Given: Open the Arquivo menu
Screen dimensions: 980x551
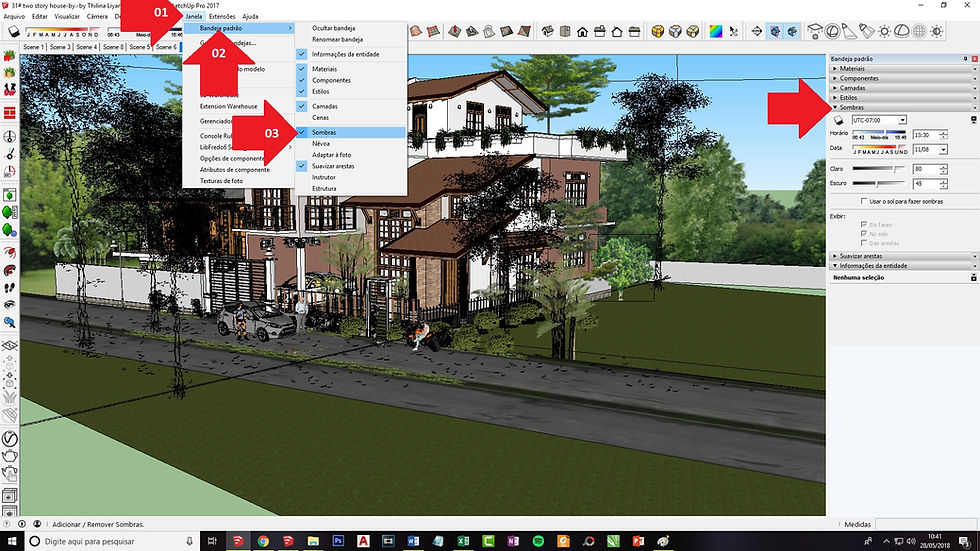Looking at the screenshot, I should coord(14,16).
